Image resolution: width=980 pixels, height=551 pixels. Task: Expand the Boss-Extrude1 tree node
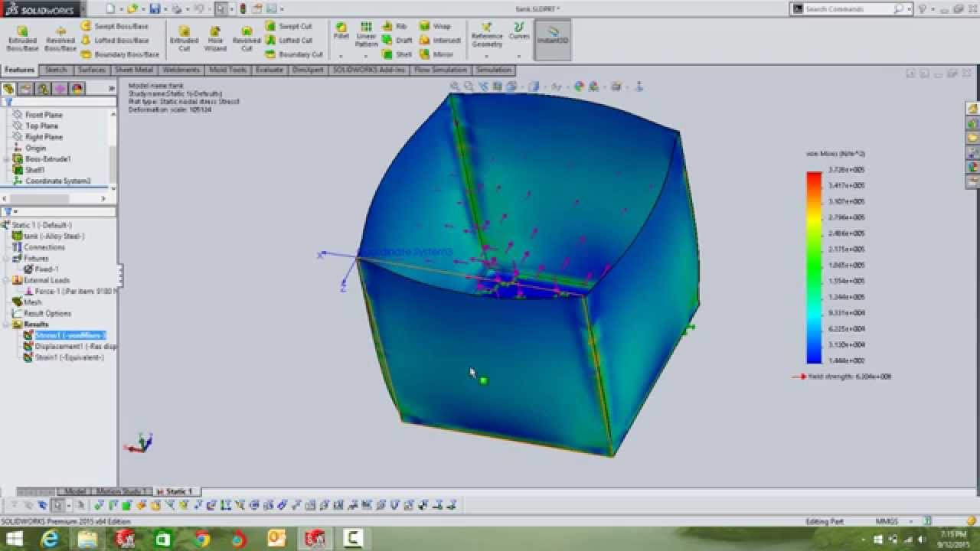coord(7,159)
